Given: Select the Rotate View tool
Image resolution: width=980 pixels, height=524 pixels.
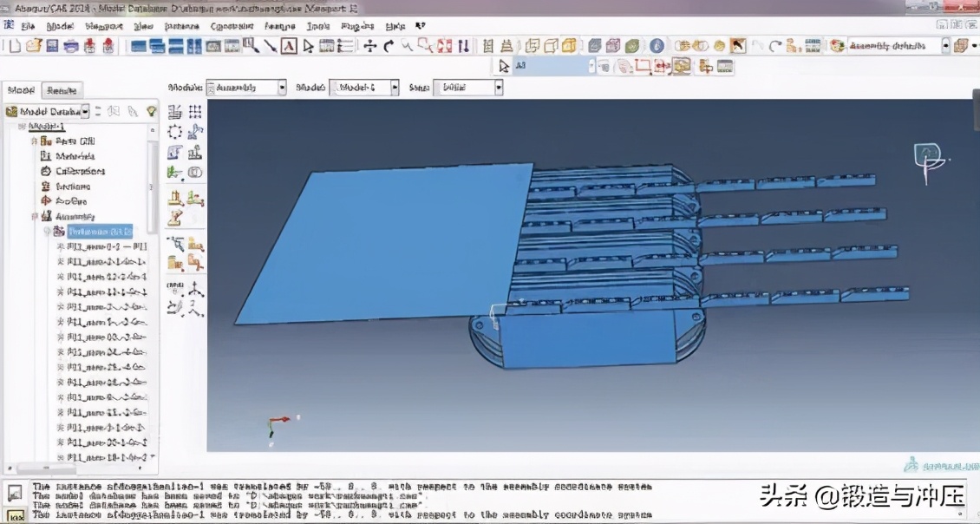Looking at the screenshot, I should pos(389,46).
